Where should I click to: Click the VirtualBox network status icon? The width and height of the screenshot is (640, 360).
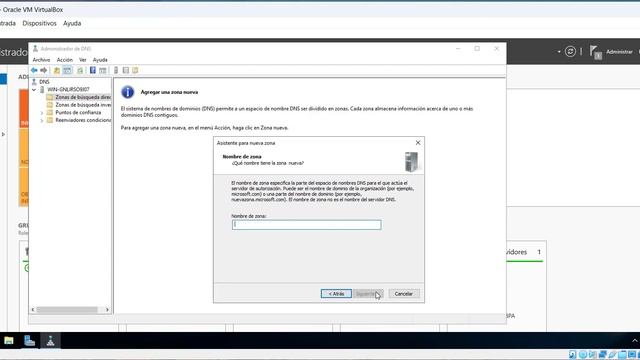click(602, 355)
